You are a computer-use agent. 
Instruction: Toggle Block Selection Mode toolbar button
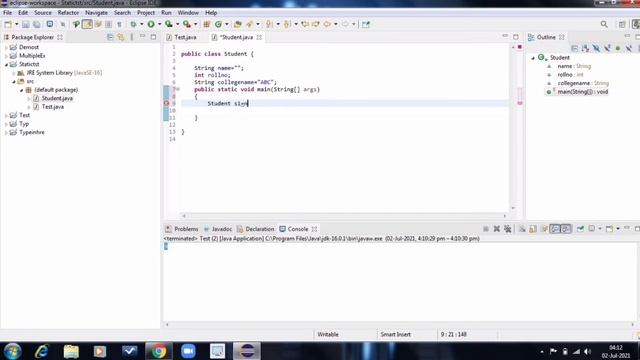click(x=108, y=24)
